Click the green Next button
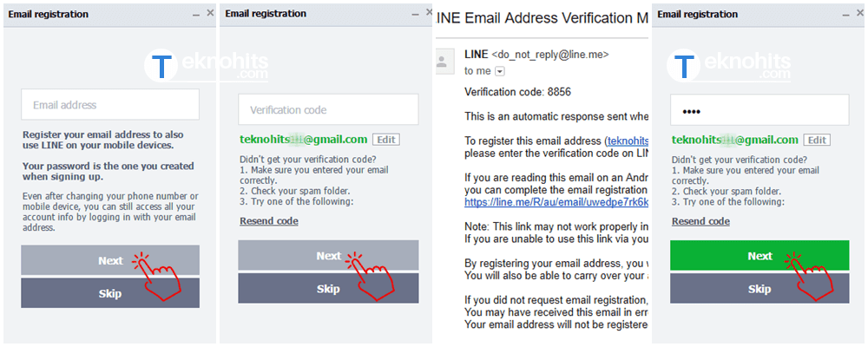 coord(759,256)
